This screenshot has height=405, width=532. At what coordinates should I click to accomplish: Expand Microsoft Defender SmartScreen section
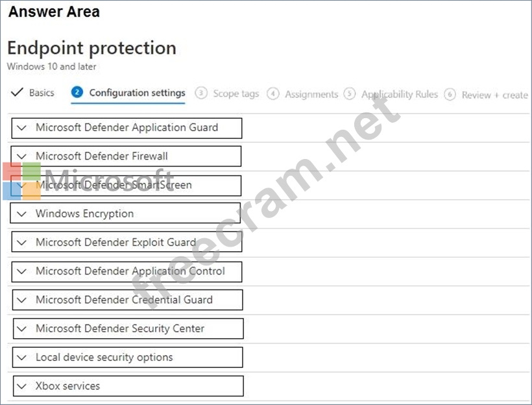tap(127, 186)
